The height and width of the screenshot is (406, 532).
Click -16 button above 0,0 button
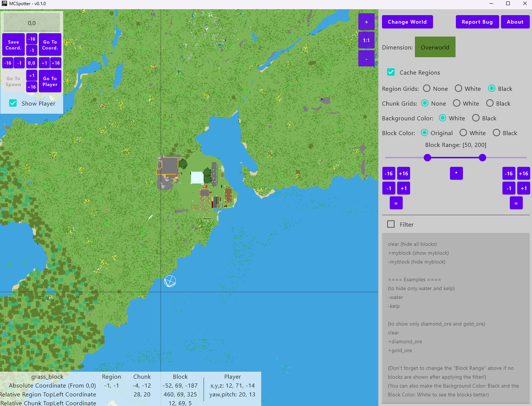coord(32,39)
